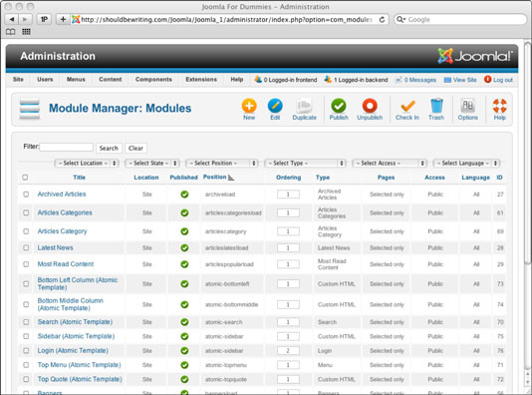Open the Users menu
This screenshot has height=395, width=532.
pyautogui.click(x=45, y=80)
